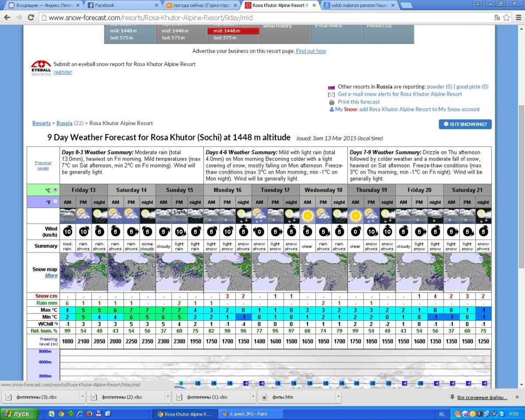
Task: Switch to the погода сейчас tab
Action: point(201,5)
